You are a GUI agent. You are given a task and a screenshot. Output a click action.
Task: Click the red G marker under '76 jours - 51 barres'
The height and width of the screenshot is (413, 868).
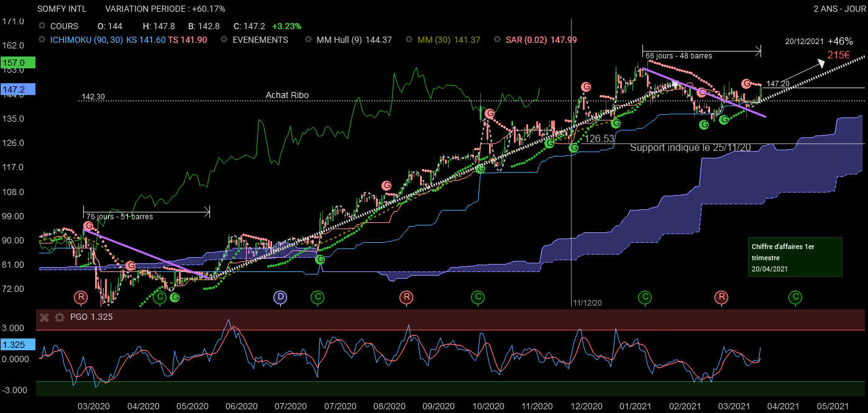88,226
